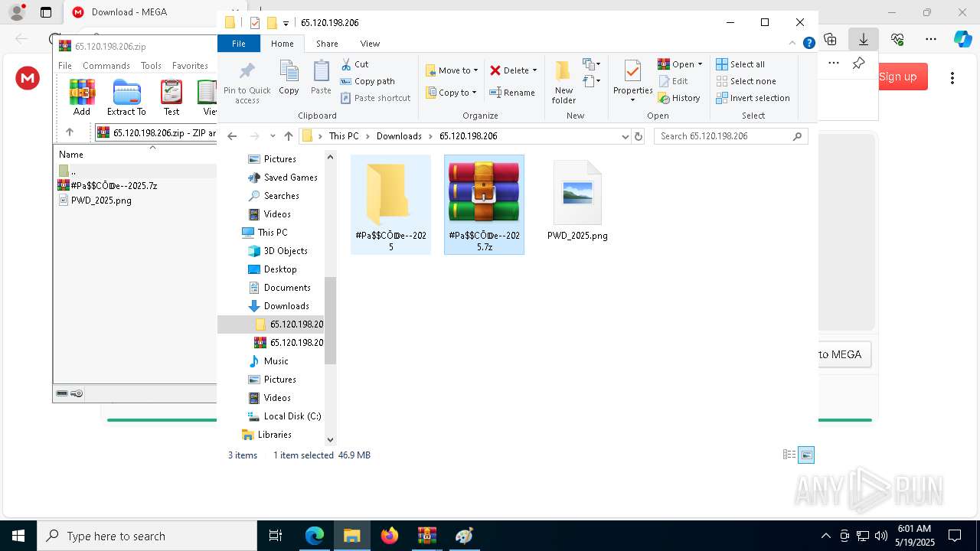This screenshot has width=980, height=551.
Task: Open WinRAR Commands menu
Action: (106, 66)
